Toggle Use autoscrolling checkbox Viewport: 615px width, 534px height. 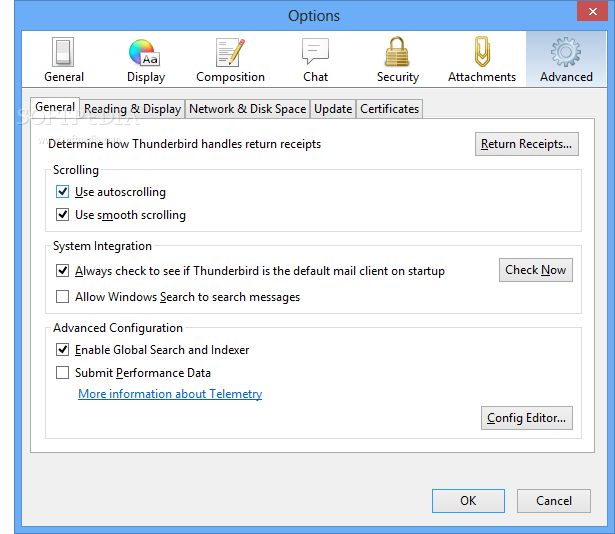[62, 192]
